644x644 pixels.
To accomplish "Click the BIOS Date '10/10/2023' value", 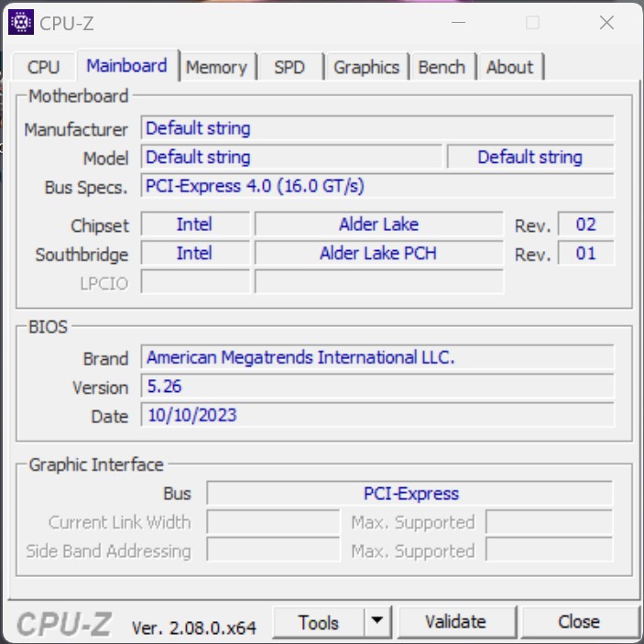I will [377, 415].
